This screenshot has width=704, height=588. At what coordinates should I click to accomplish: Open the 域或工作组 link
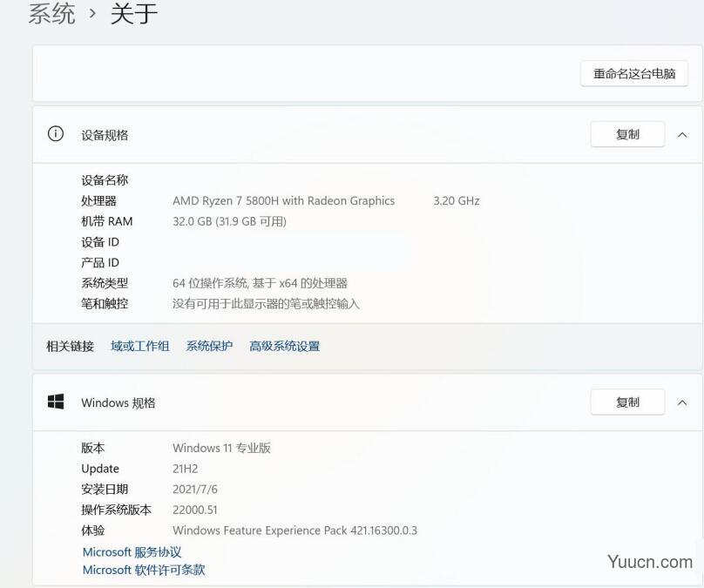[140, 346]
